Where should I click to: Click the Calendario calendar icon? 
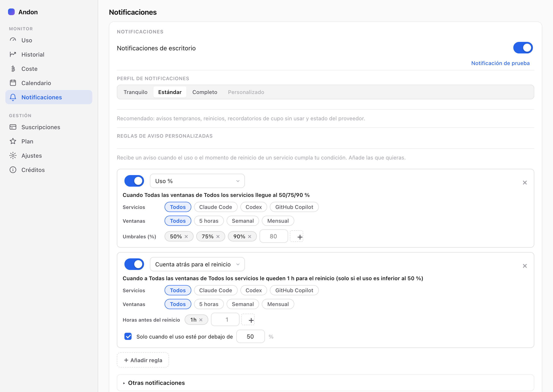(13, 83)
